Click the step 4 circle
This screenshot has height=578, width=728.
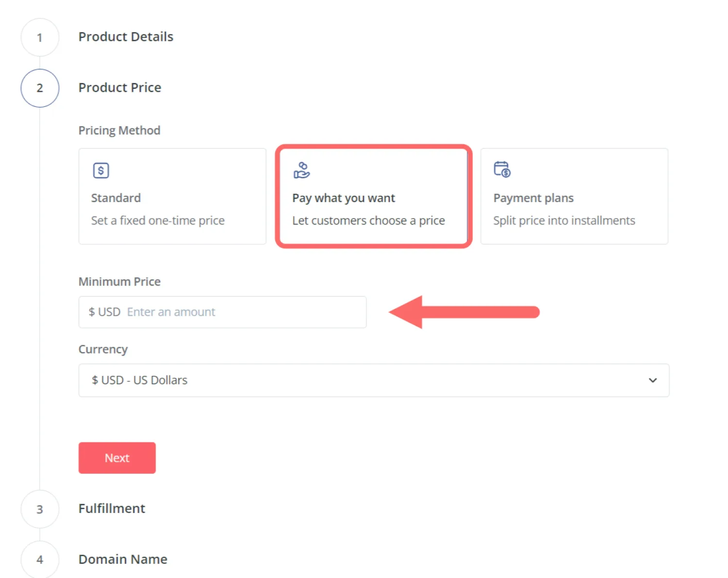click(x=40, y=560)
